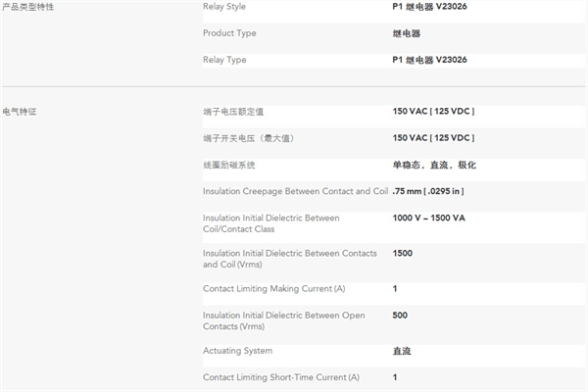The image size is (588, 392).
Task: Click the P1 继电器 V23026 Relay Style value
Action: (429, 7)
